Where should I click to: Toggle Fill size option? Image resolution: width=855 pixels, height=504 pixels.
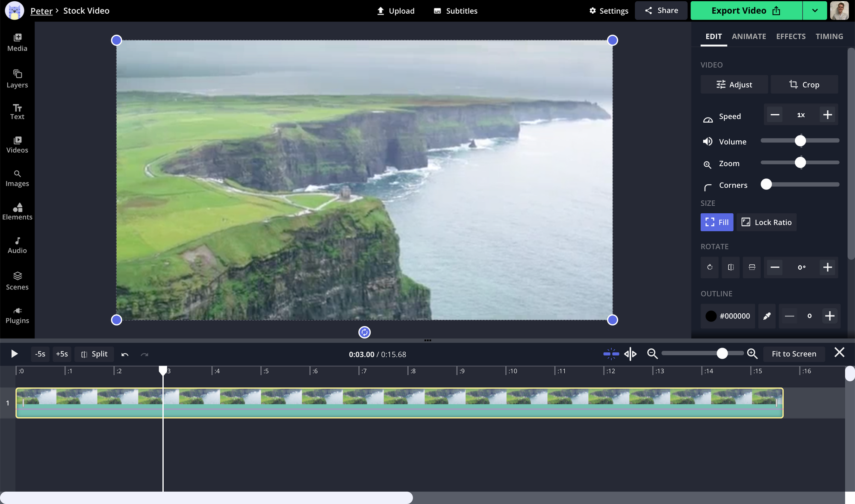coord(717,222)
